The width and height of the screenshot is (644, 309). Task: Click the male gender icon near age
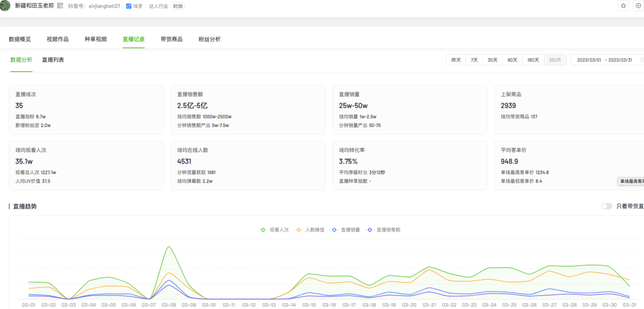(x=128, y=6)
